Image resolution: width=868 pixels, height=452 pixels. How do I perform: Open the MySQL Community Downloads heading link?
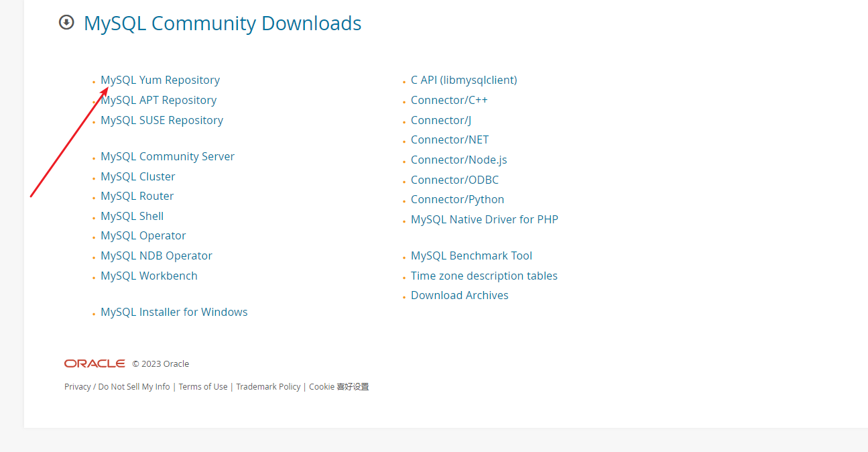tap(223, 23)
